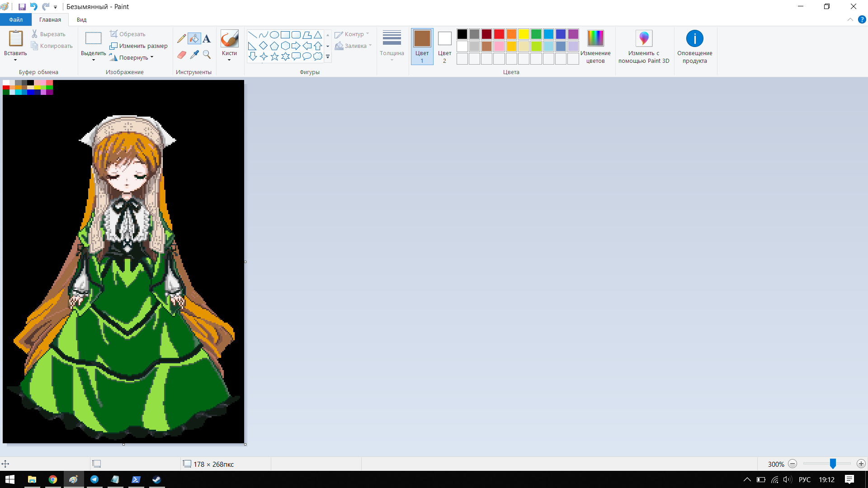Viewport: 868px width, 488px height.
Task: Expand the Select tool dropdown arrow
Action: tap(93, 60)
